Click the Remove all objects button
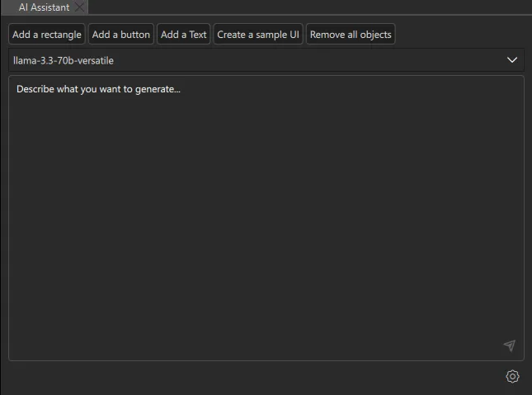This screenshot has height=395, width=532. [x=351, y=35]
